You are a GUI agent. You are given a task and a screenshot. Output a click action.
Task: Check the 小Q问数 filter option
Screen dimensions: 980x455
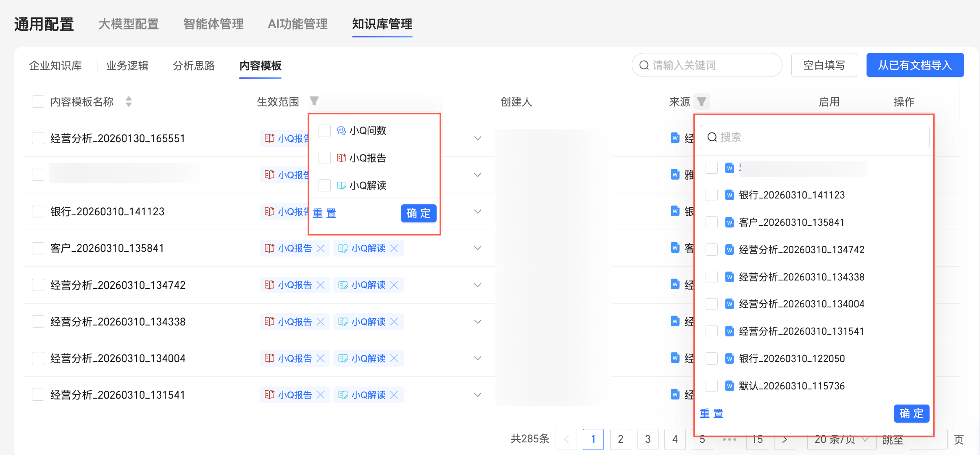click(x=324, y=131)
